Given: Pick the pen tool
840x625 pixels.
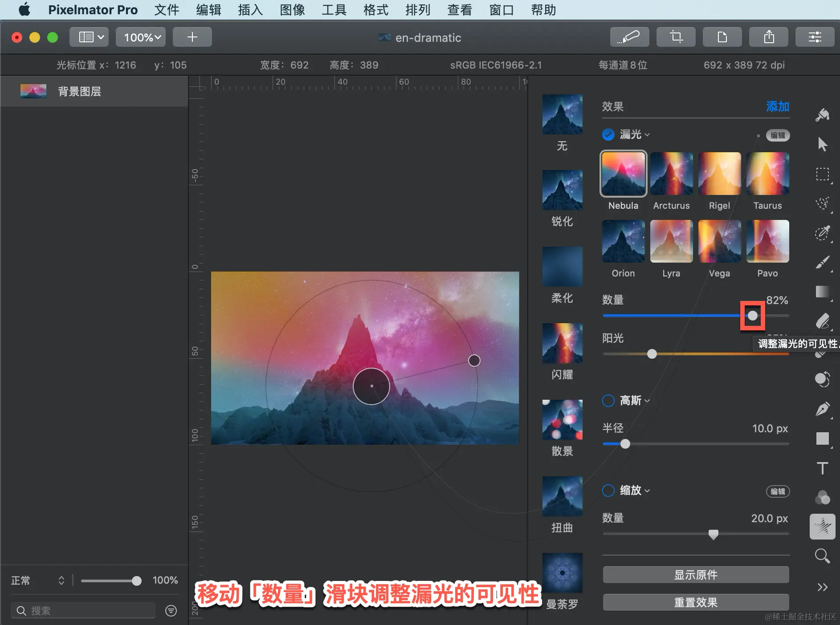Looking at the screenshot, I should pyautogui.click(x=822, y=409).
